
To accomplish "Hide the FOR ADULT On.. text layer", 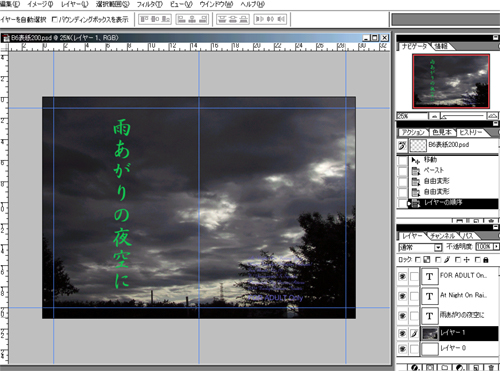I will tap(403, 276).
